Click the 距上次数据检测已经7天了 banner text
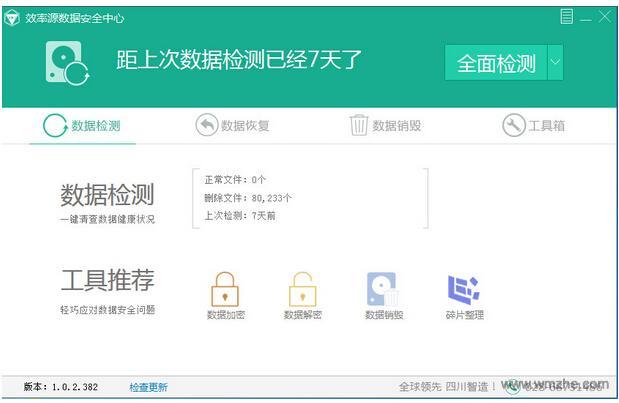 (239, 60)
